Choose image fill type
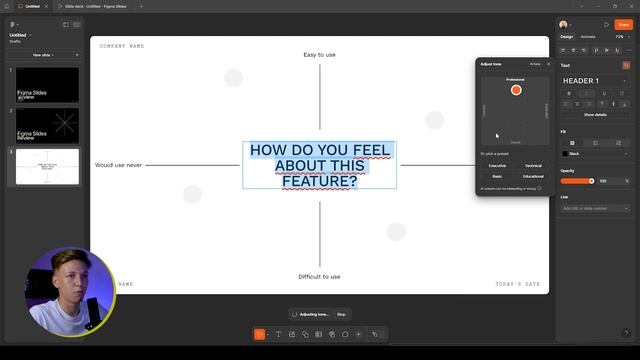Image resolution: width=640 pixels, height=360 pixels. point(618,143)
